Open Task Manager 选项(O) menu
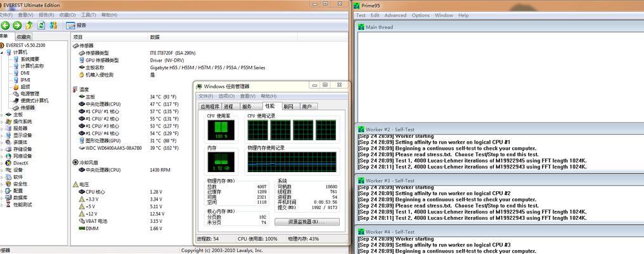This screenshot has width=644, height=254. (x=226, y=96)
